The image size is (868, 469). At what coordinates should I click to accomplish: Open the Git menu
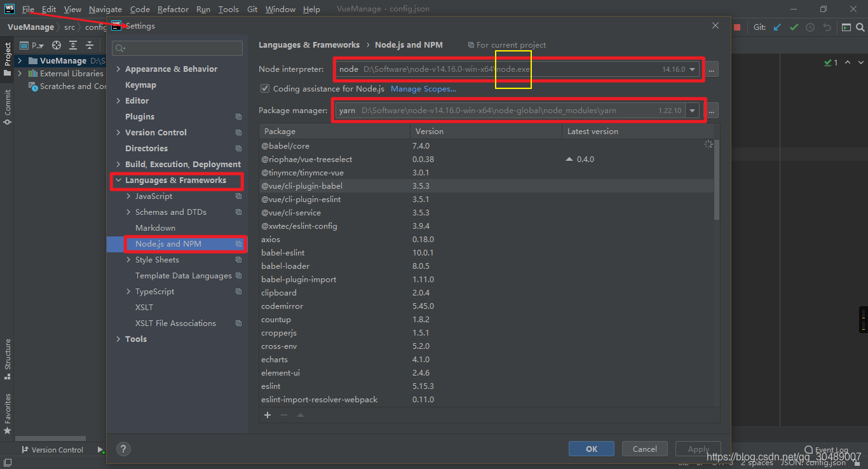pos(252,9)
